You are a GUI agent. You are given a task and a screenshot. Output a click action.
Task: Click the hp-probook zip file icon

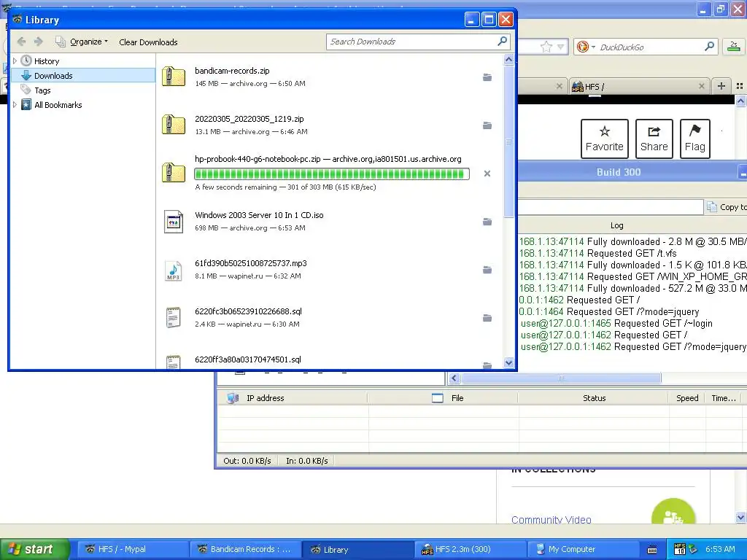pos(174,173)
